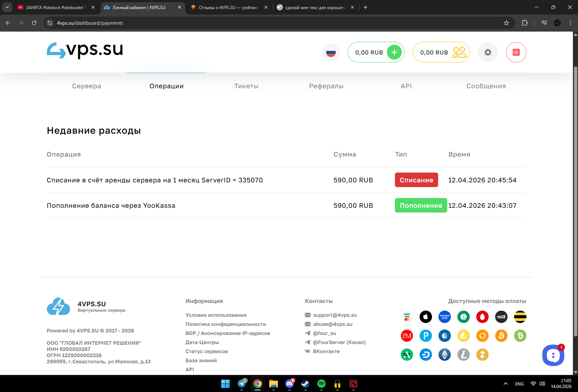Image resolution: width=578 pixels, height=392 pixels.
Task: Open the Условия использования link
Action: coord(216,315)
